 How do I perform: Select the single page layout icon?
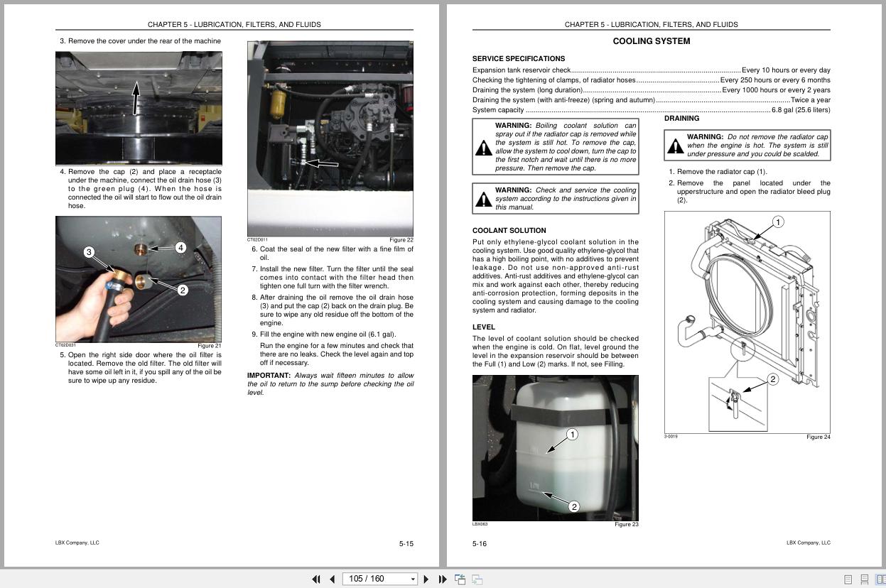[848, 579]
